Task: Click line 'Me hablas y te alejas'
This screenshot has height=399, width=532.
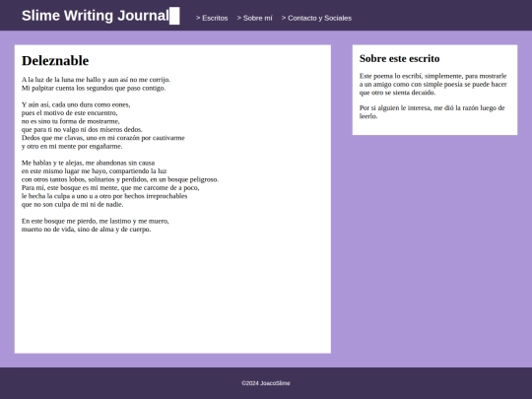Action: (x=89, y=163)
